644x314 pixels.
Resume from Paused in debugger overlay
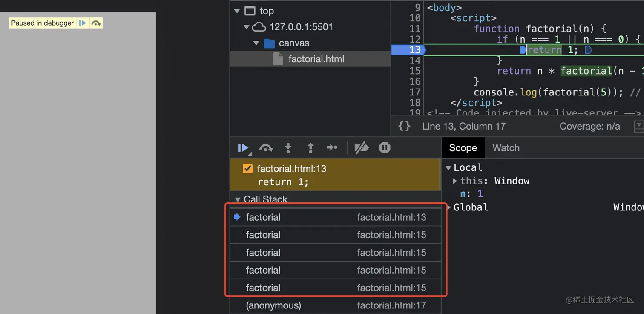click(83, 23)
